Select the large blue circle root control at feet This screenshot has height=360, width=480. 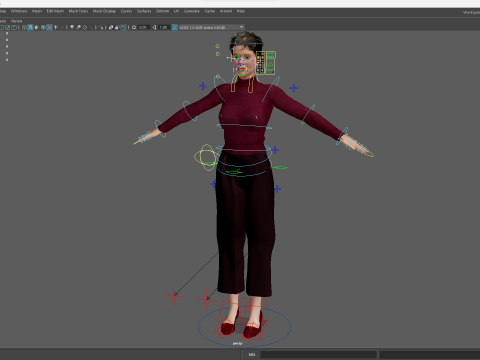click(244, 327)
